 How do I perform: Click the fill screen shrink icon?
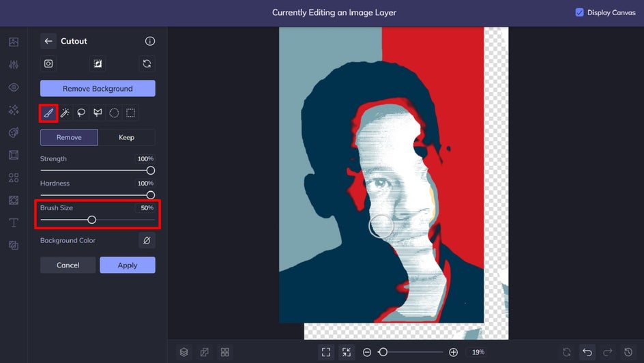(347, 352)
